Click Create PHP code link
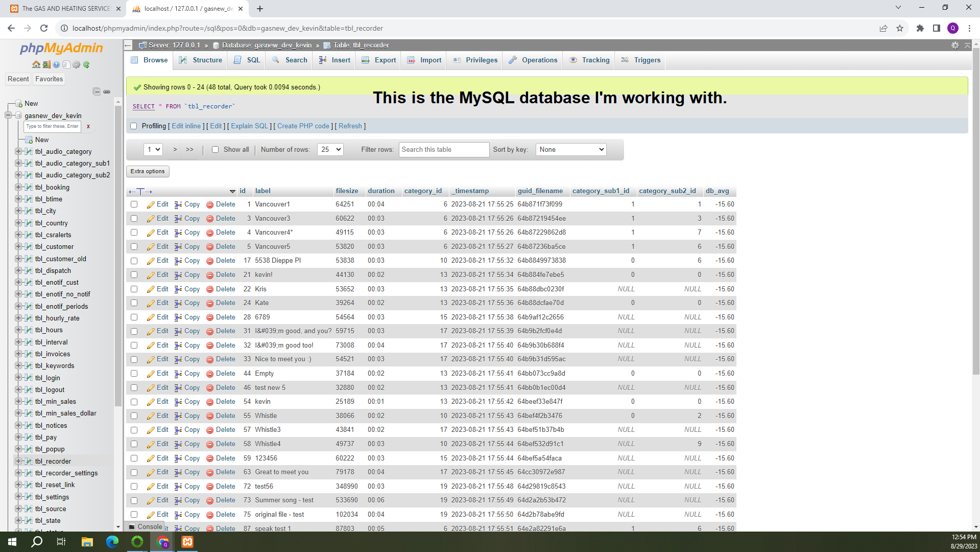The width and height of the screenshot is (980, 552). coord(303,126)
